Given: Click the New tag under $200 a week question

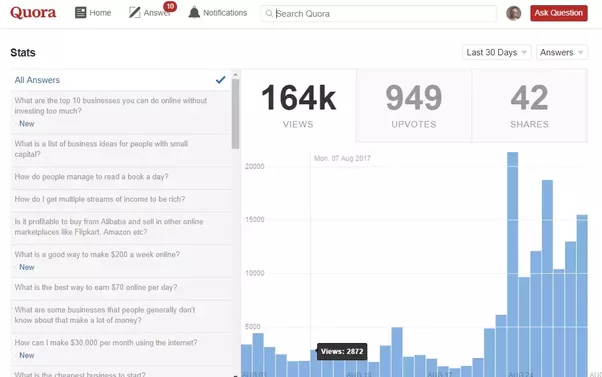Looking at the screenshot, I should [x=26, y=267].
